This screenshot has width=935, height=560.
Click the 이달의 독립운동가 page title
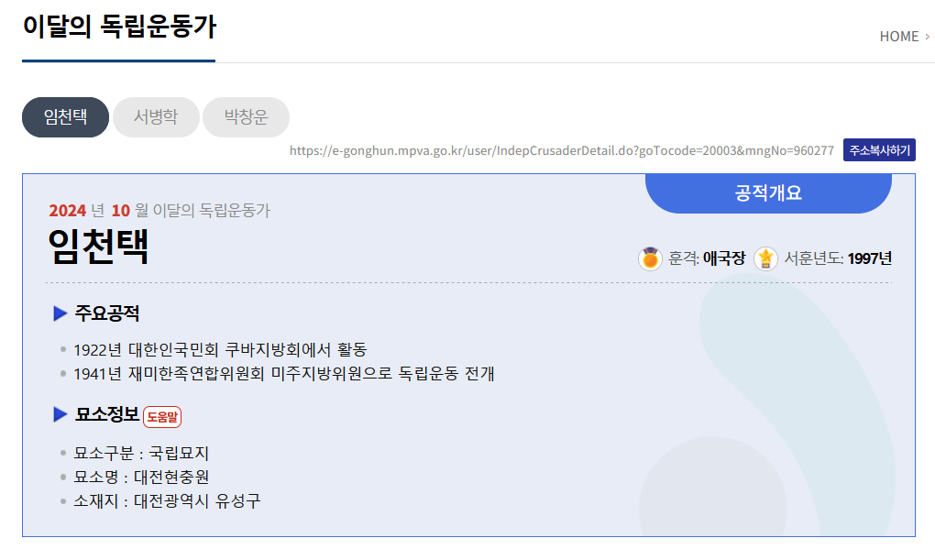pyautogui.click(x=119, y=27)
